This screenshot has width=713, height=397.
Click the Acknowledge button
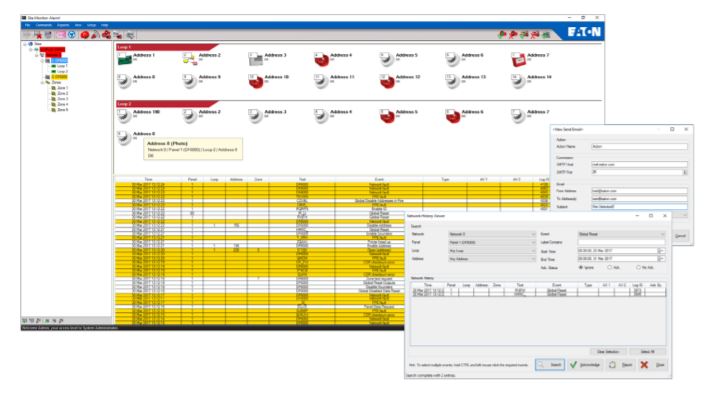585,365
